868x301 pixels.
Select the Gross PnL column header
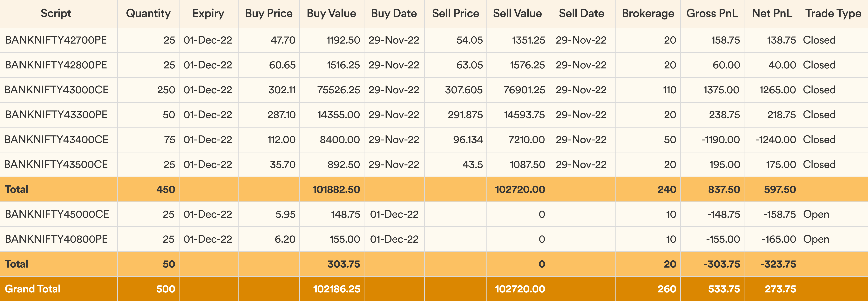click(x=712, y=13)
